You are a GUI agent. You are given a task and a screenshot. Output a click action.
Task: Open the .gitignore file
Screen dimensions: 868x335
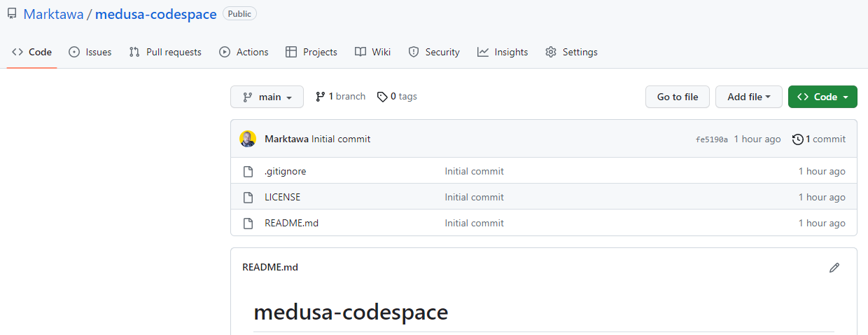click(x=285, y=171)
